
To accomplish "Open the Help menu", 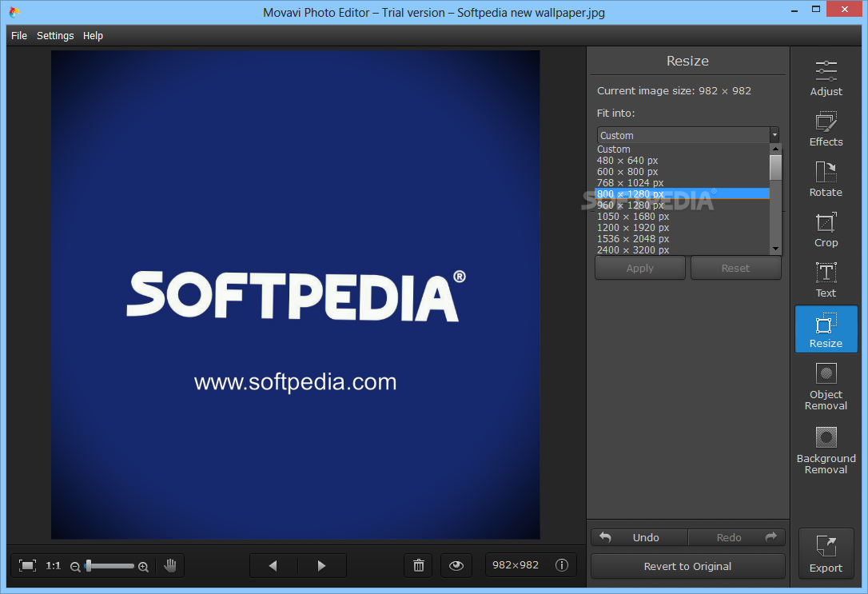I will click(x=93, y=35).
